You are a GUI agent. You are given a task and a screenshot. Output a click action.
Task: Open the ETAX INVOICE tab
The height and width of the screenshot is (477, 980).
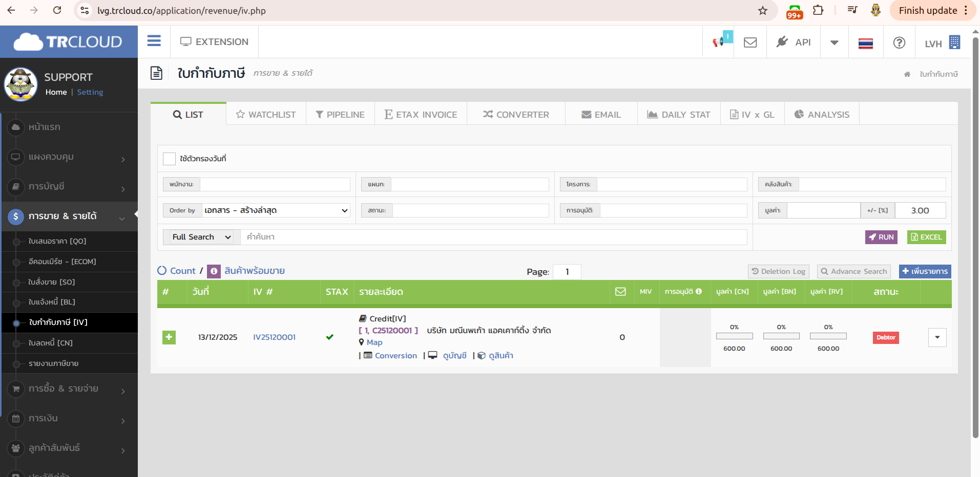click(x=421, y=115)
